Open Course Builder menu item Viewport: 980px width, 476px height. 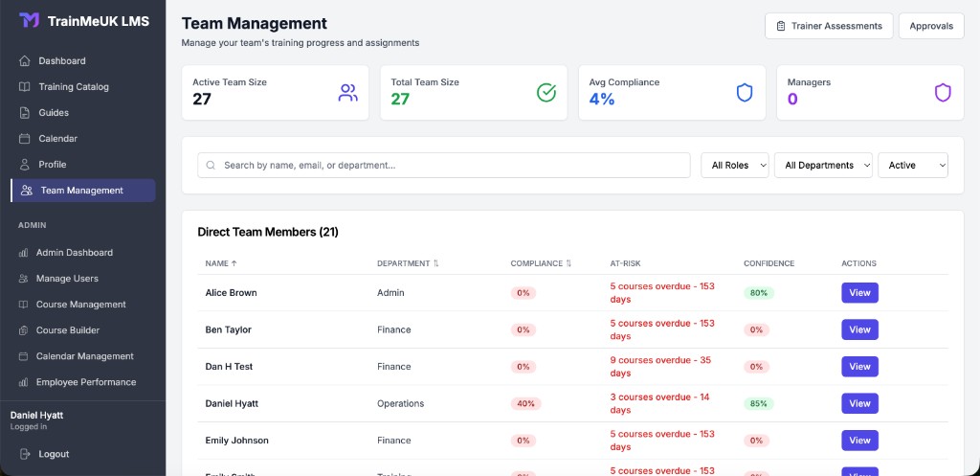(82, 330)
